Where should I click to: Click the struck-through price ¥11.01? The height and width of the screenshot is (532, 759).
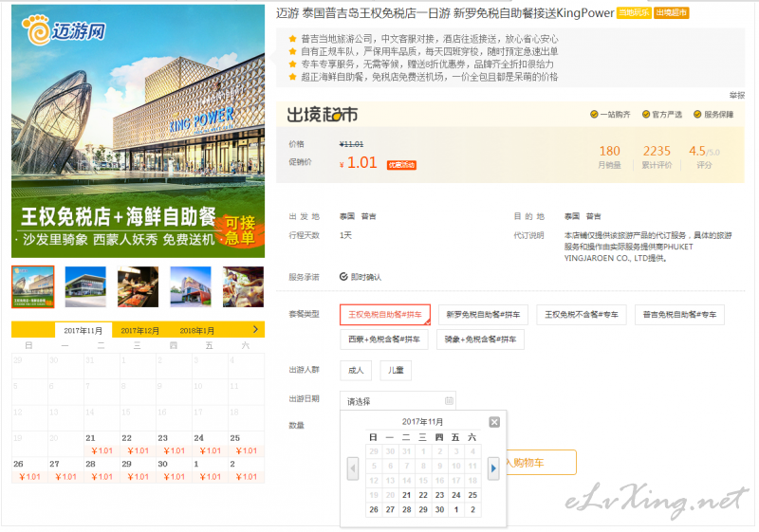[x=351, y=144]
